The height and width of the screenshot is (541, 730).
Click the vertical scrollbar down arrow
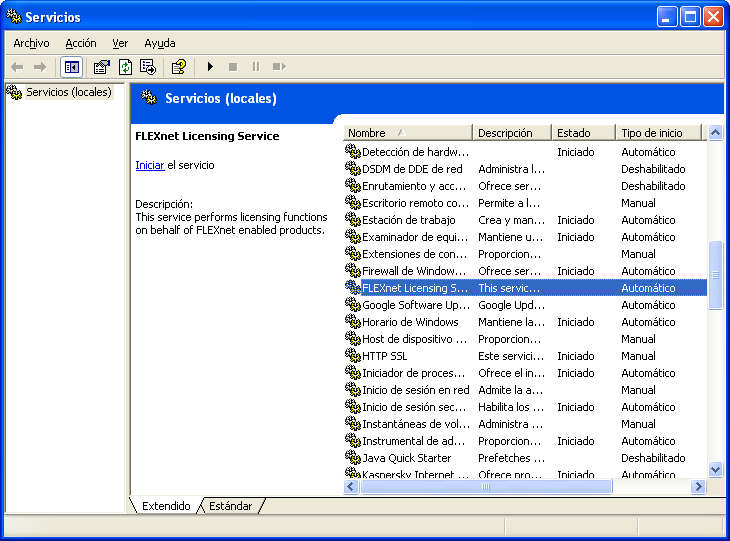[715, 468]
